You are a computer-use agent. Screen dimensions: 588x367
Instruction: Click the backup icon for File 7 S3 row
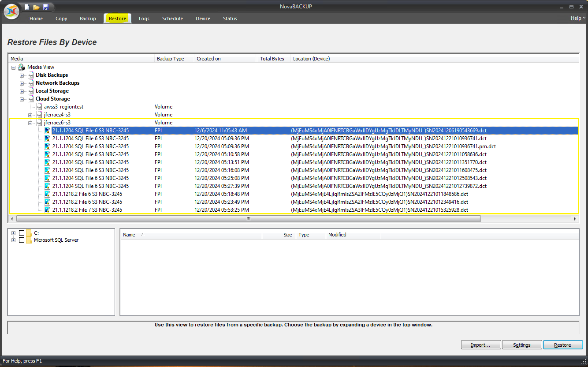pos(48,210)
